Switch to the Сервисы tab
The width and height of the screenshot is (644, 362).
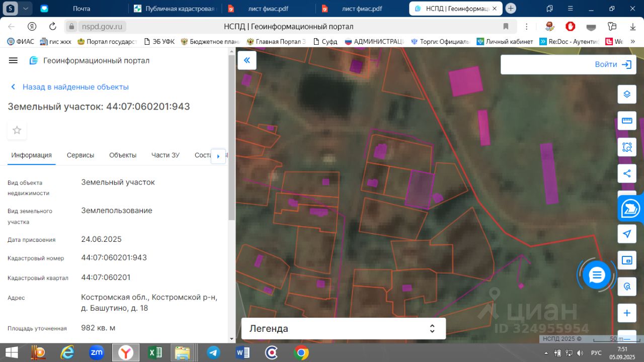(x=80, y=155)
